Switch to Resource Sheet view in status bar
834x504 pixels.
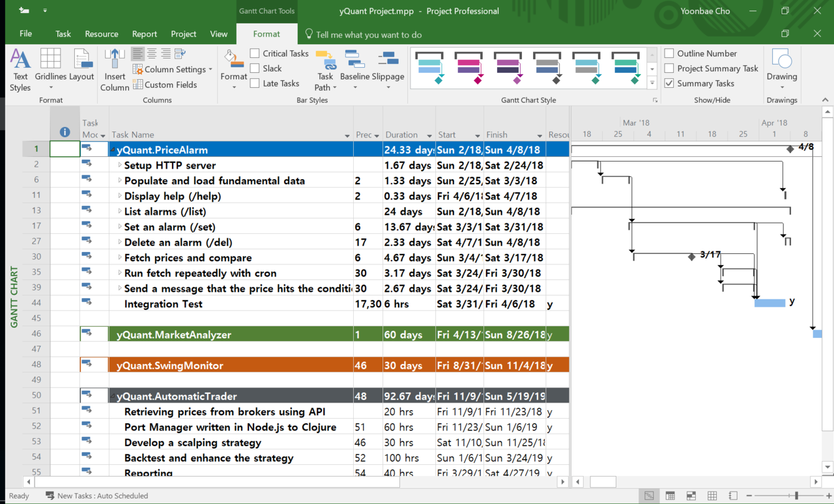pyautogui.click(x=712, y=496)
